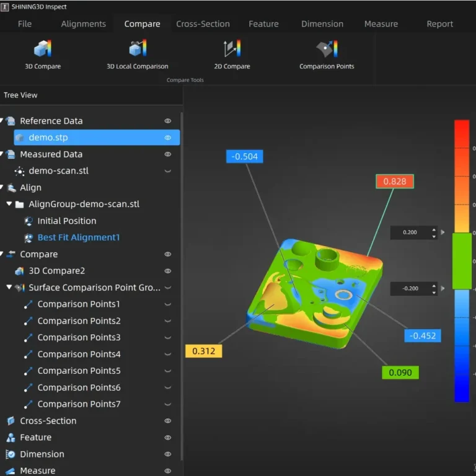The width and height of the screenshot is (476, 476).
Task: Hide the 3D Compare2 result
Action: click(167, 271)
